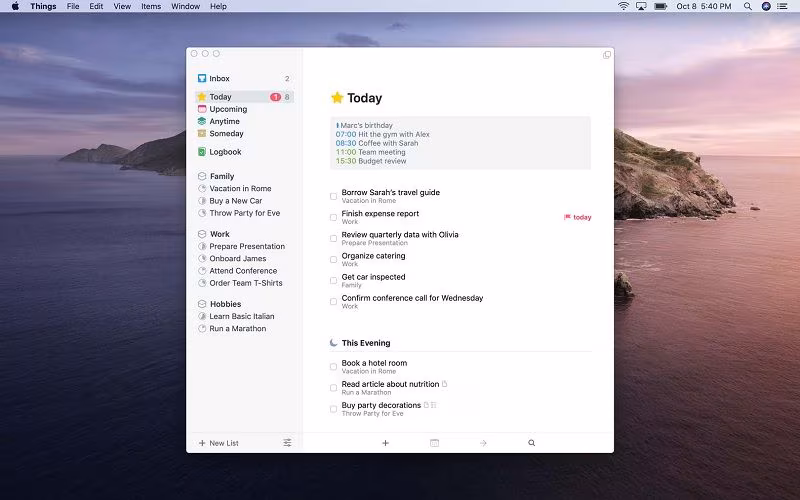The height and width of the screenshot is (500, 800).
Task: Click Prepare Presentation progress circle icon
Action: [x=202, y=246]
